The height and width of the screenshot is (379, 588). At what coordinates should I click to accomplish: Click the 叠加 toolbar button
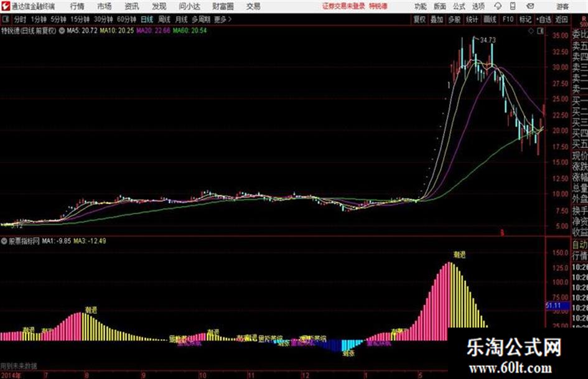437,19
